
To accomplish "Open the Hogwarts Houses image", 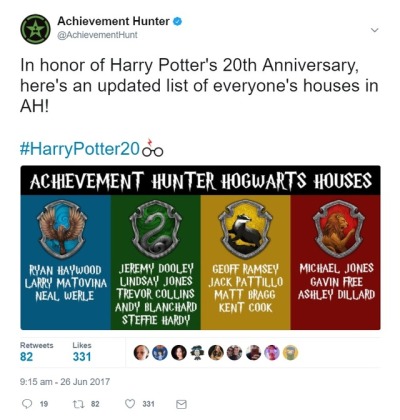I will (200, 248).
